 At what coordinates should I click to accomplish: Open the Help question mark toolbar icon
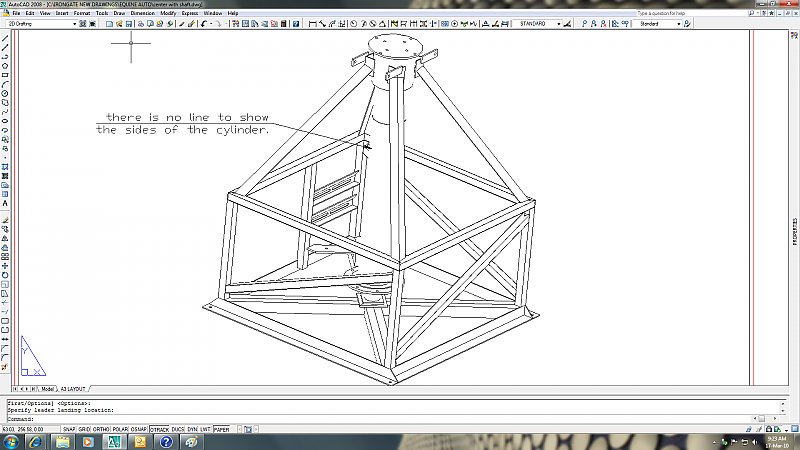(297, 23)
